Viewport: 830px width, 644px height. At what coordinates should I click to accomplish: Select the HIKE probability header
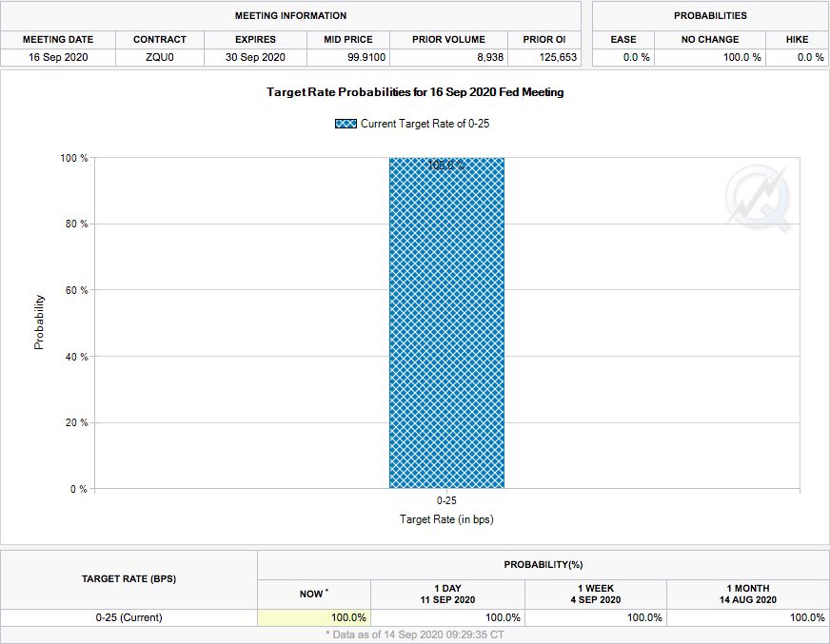[x=797, y=40]
